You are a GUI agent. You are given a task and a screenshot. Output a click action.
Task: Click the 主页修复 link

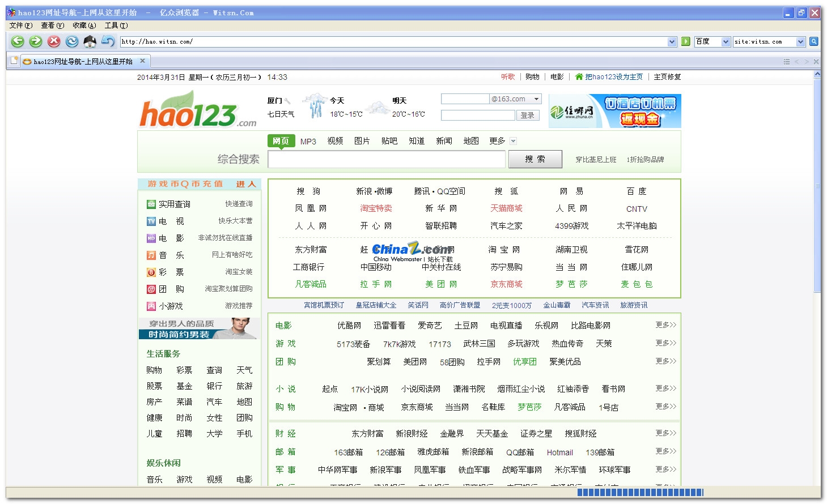click(x=667, y=77)
